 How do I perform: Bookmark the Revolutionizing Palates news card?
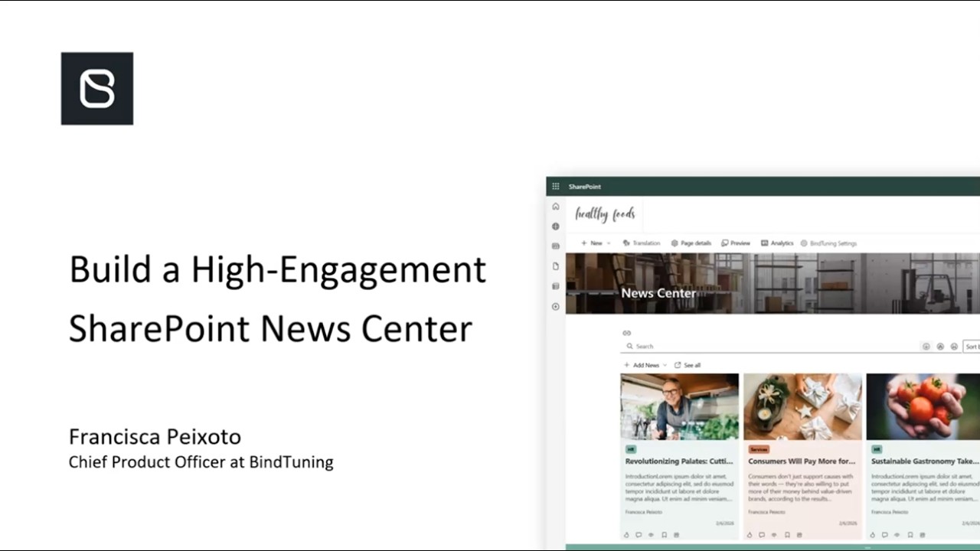pos(664,535)
